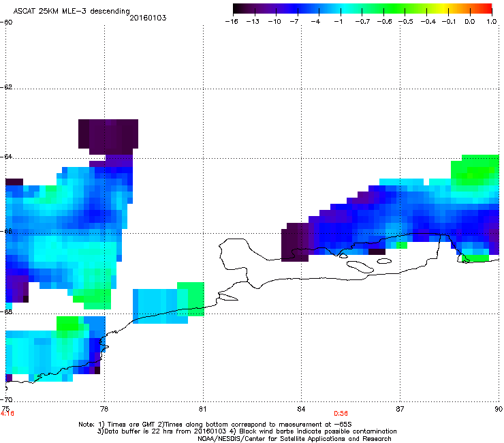
Task: Click the 81 longitude label
Action: tap(202, 409)
